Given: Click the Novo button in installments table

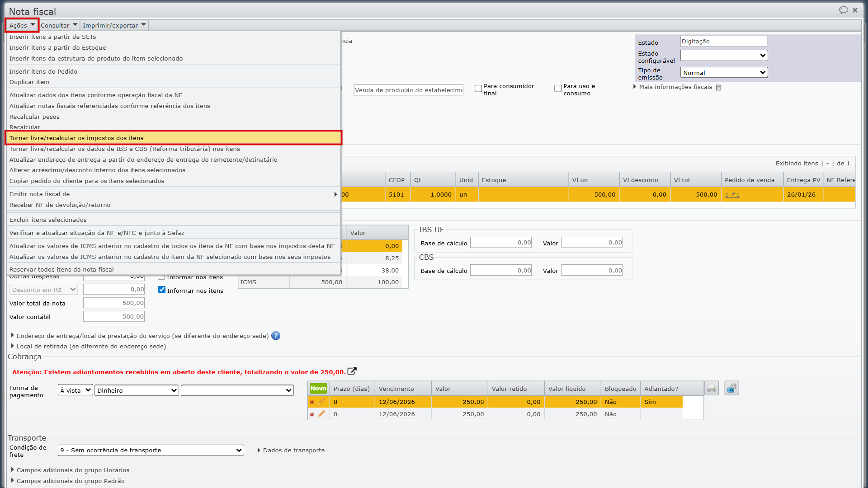Looking at the screenshot, I should point(318,388).
